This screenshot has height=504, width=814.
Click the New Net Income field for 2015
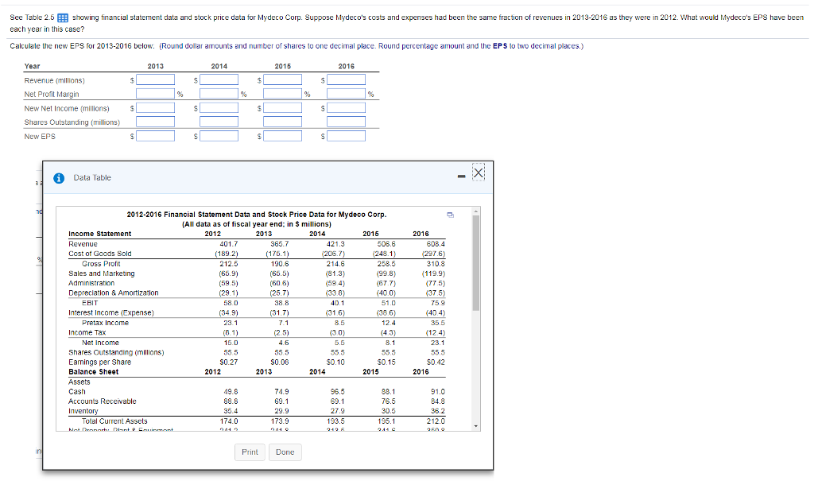tap(282, 108)
